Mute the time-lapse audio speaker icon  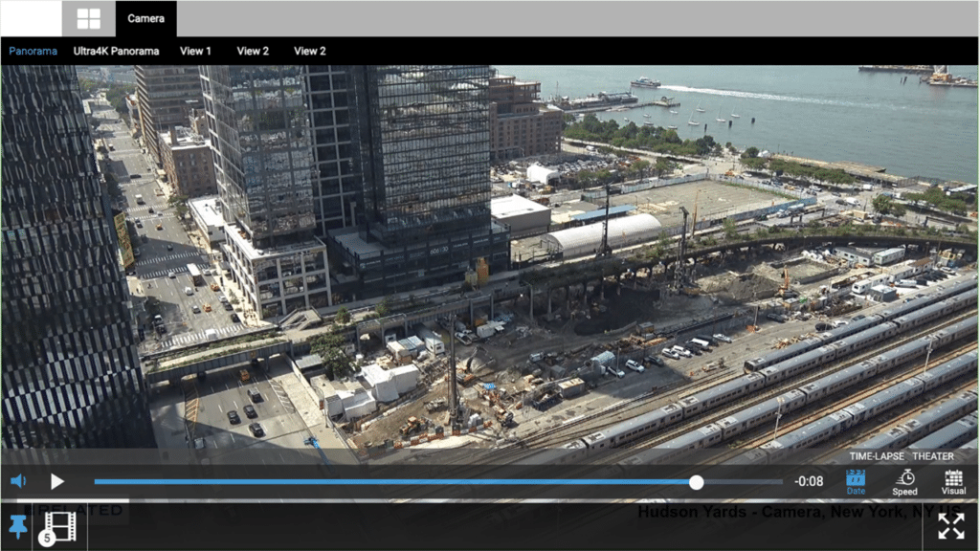[x=18, y=481]
